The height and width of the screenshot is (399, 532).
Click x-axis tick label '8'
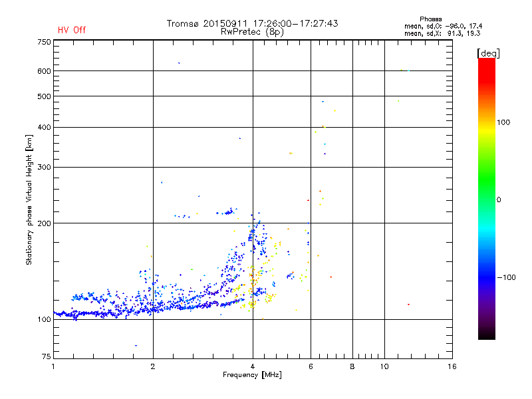pos(352,366)
